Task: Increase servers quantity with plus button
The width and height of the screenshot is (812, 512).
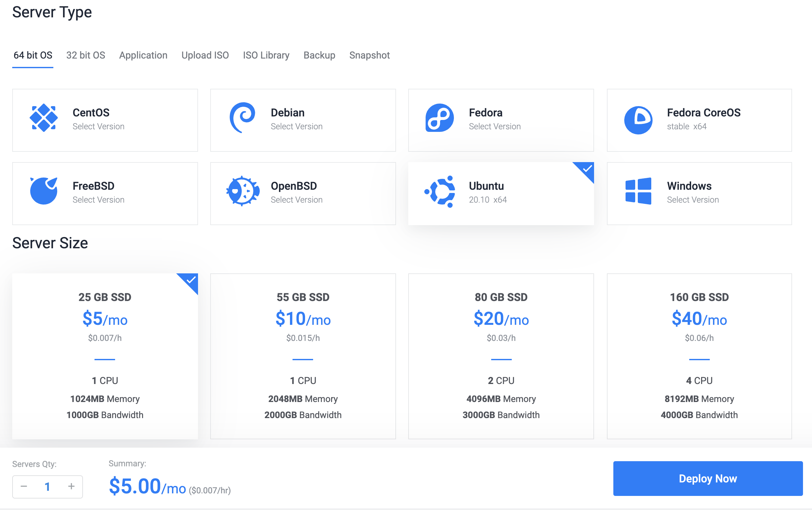Action: [71, 486]
